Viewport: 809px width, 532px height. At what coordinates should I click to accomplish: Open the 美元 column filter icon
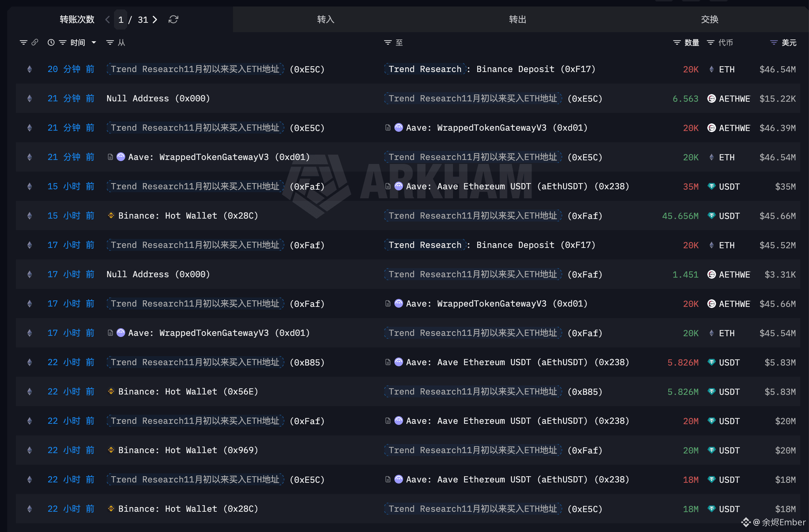coord(774,43)
